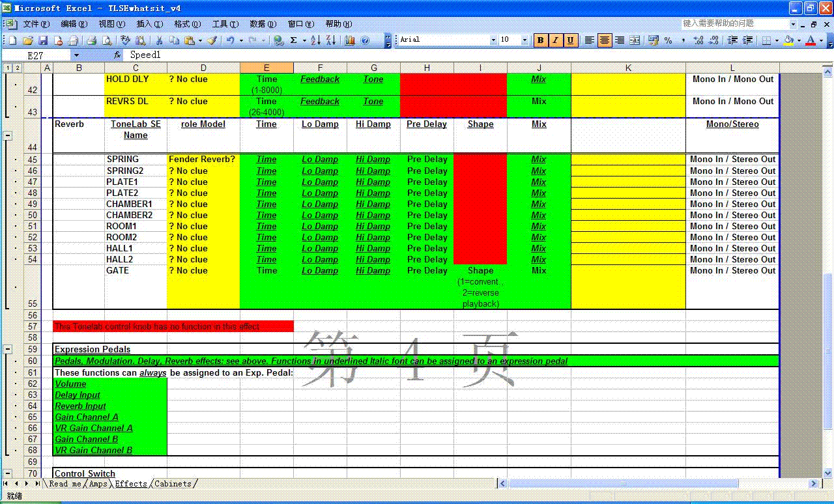Apply currency style format
This screenshot has height=504, width=834.
point(654,40)
